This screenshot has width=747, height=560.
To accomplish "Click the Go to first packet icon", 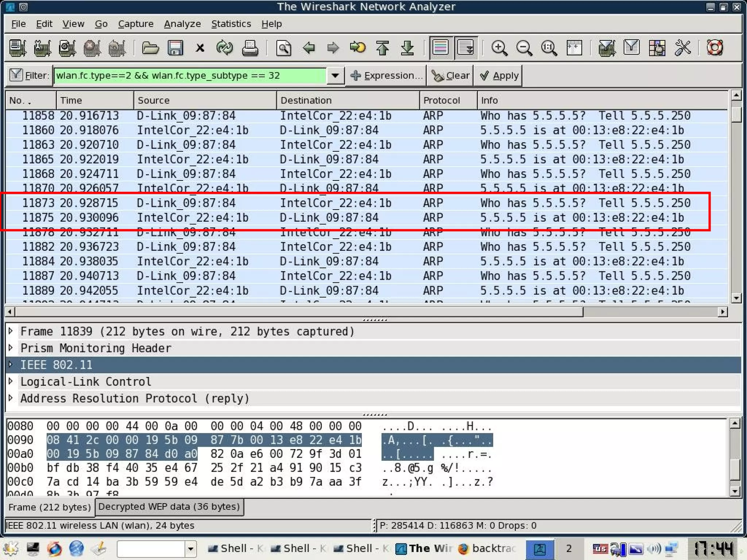I will 383,48.
